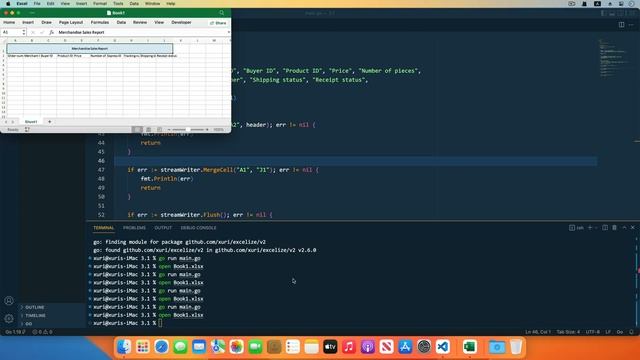The height and width of the screenshot is (360, 640).
Task: Switch to Page Layout view in status bar
Action: [x=149, y=129]
